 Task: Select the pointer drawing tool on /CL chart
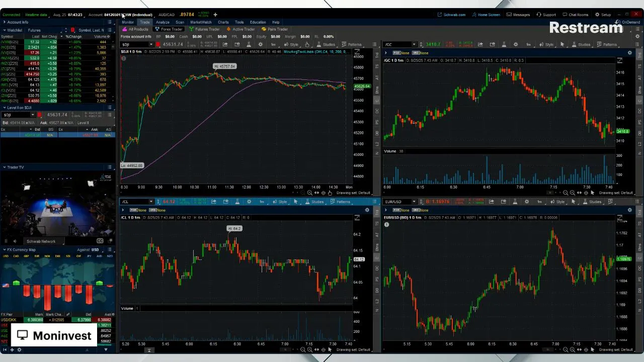pos(296,202)
